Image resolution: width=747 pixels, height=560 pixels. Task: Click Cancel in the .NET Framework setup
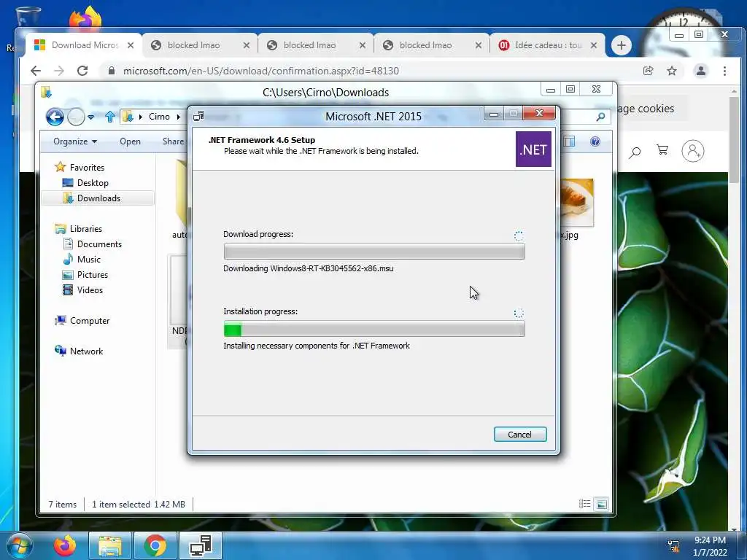[519, 435]
